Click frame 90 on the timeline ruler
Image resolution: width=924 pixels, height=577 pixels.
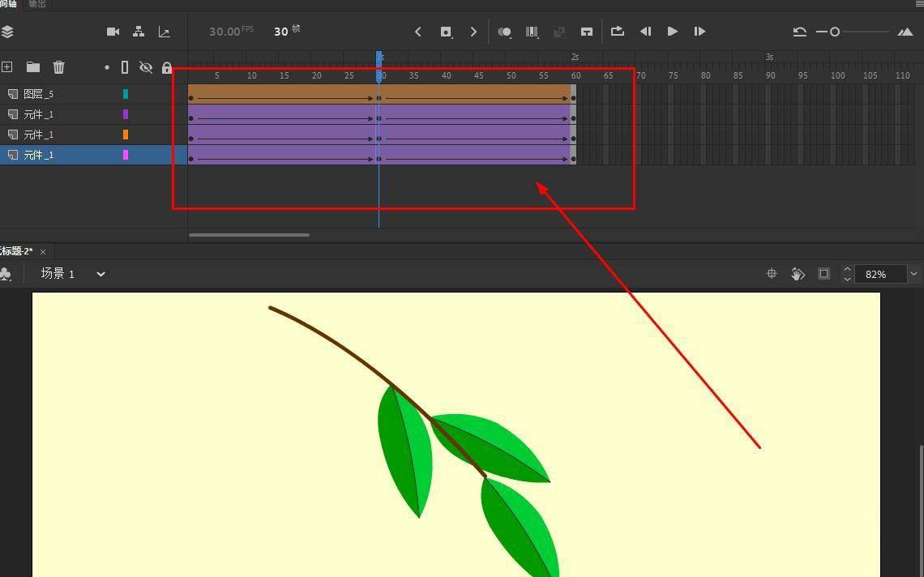(770, 75)
